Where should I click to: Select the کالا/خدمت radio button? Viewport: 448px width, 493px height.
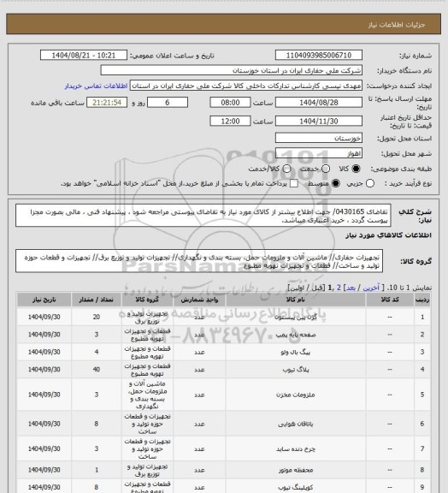286,169
